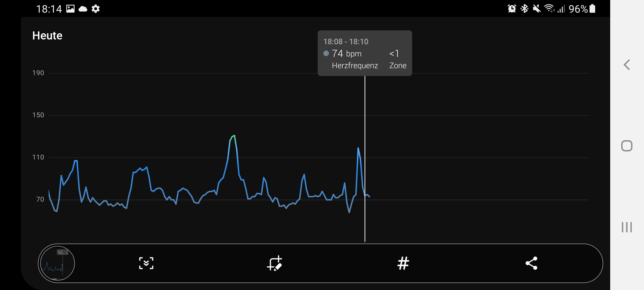
Task: Tap the Heute heading
Action: tap(47, 36)
